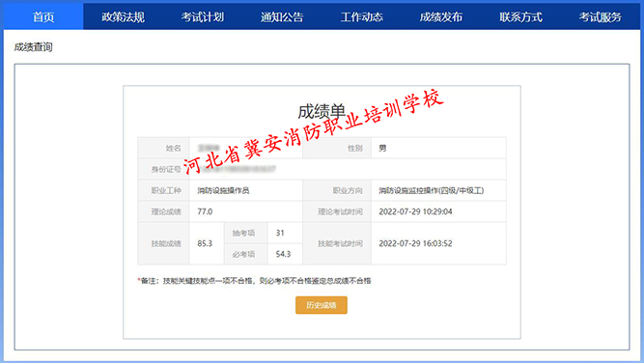Open the 考试服务 menu item
644x363 pixels.
click(x=600, y=16)
